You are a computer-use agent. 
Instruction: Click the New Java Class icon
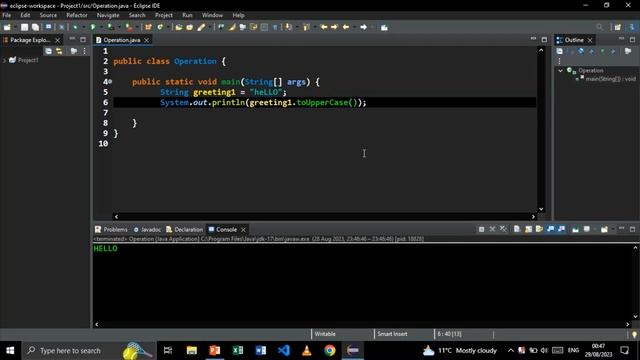coord(160,27)
